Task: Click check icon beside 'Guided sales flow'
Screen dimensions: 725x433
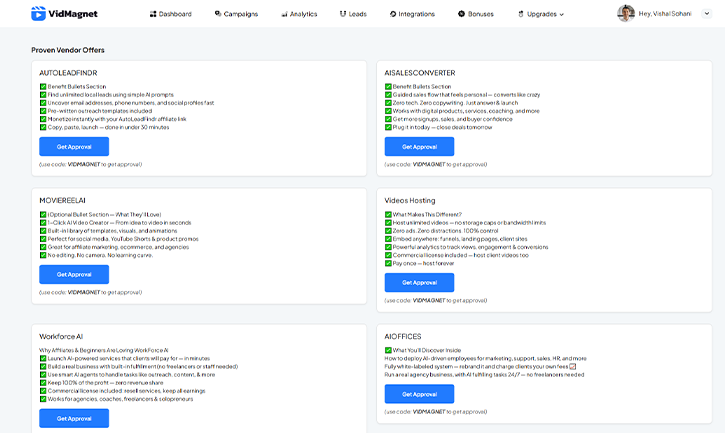Action: pos(388,95)
